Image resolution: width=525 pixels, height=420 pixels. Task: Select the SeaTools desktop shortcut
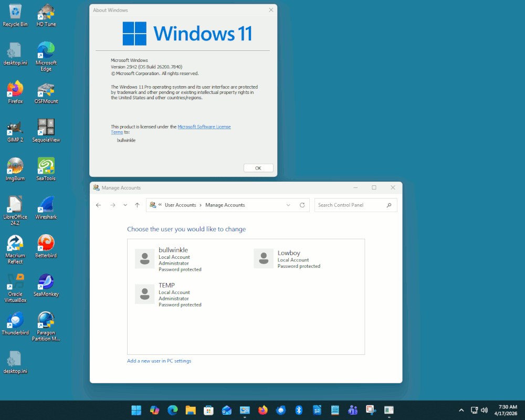(x=46, y=170)
